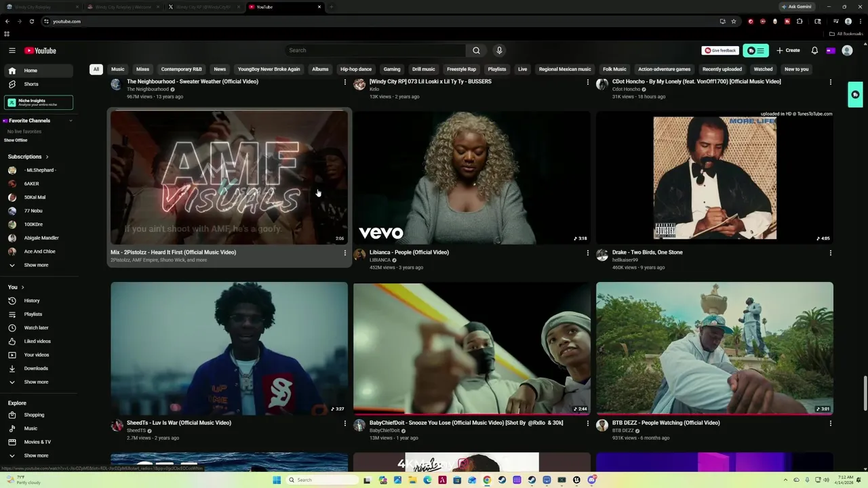Open Movies & TV under Explore

coord(38,442)
